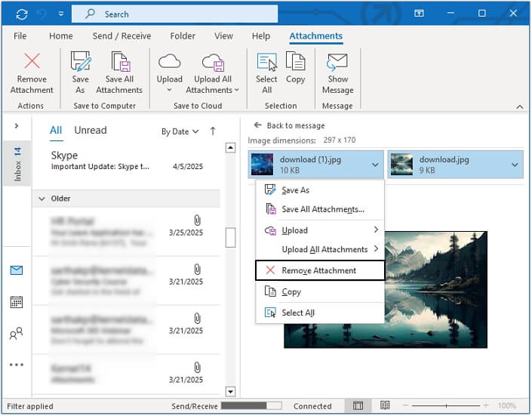Open the Calendar navigation icon
Image resolution: width=532 pixels, height=416 pixels.
tap(17, 302)
